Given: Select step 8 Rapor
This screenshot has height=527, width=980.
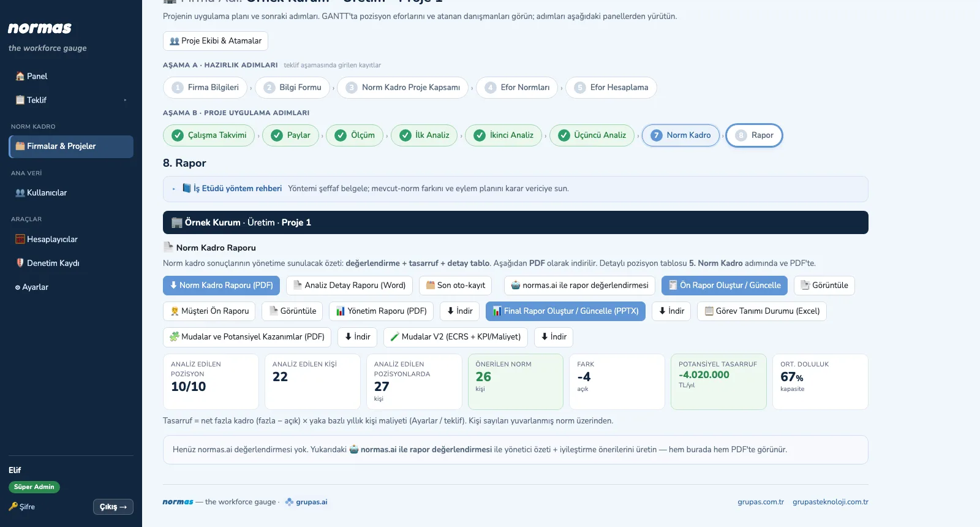Looking at the screenshot, I should (x=755, y=135).
